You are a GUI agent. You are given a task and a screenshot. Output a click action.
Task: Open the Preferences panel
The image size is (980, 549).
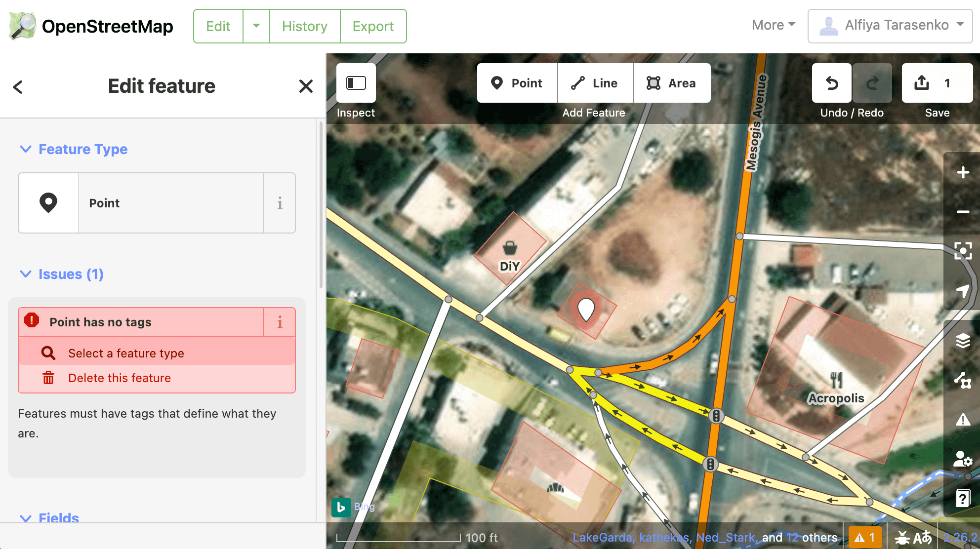[962, 459]
